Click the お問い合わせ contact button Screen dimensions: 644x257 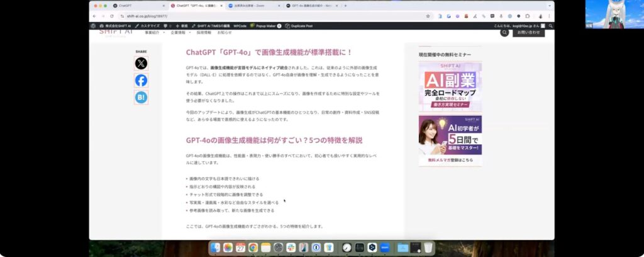[528, 32]
